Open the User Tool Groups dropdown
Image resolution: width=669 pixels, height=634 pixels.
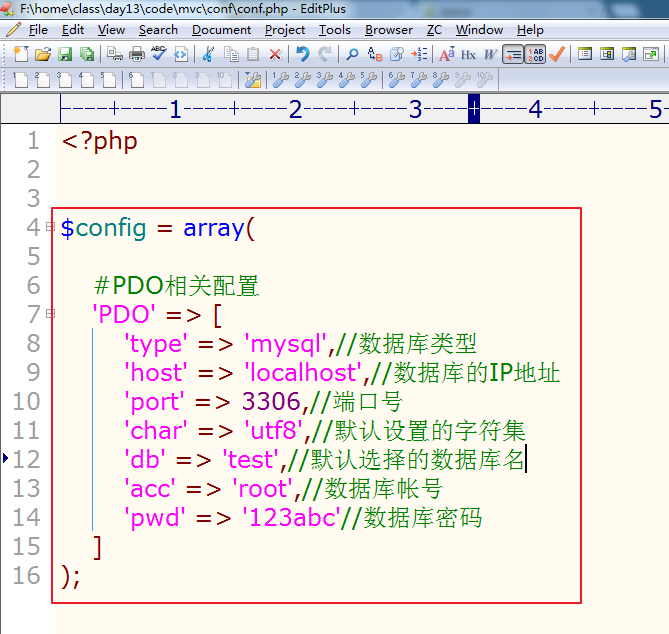tap(253, 79)
